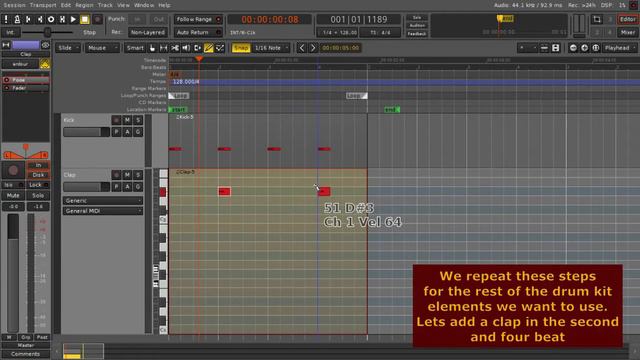The height and width of the screenshot is (360, 640).
Task: Open the 1/16 Note grid dropdown
Action: [271, 48]
